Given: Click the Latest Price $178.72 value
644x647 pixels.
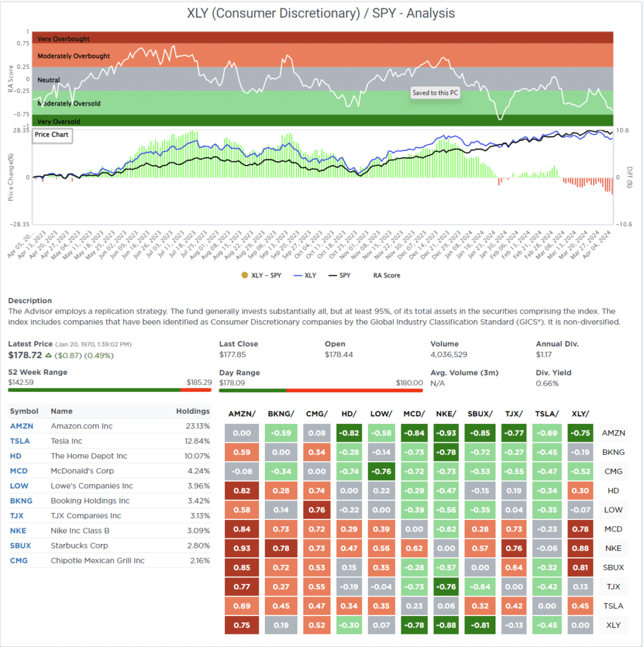Looking at the screenshot, I should (x=25, y=355).
